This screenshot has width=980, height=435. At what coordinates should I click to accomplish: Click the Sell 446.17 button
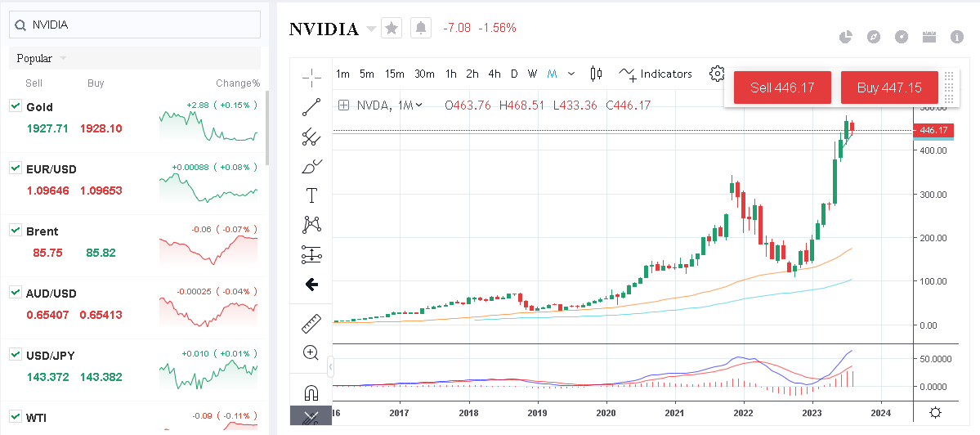782,87
